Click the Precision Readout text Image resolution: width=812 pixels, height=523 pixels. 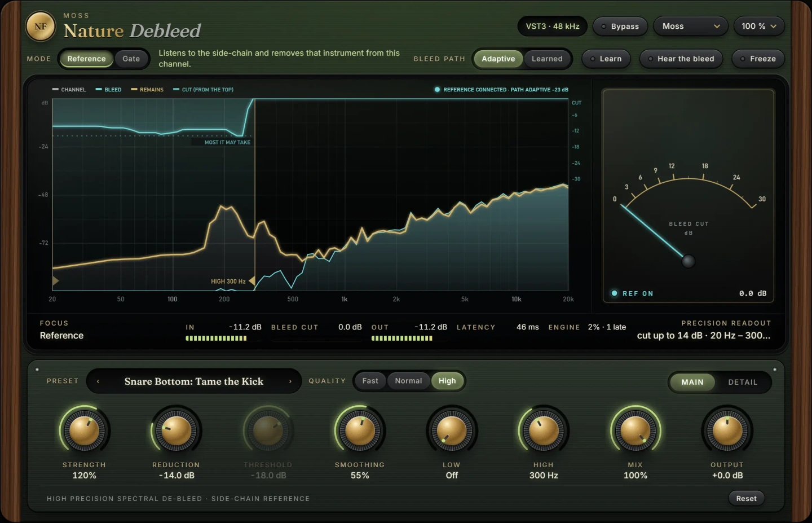tap(704, 335)
